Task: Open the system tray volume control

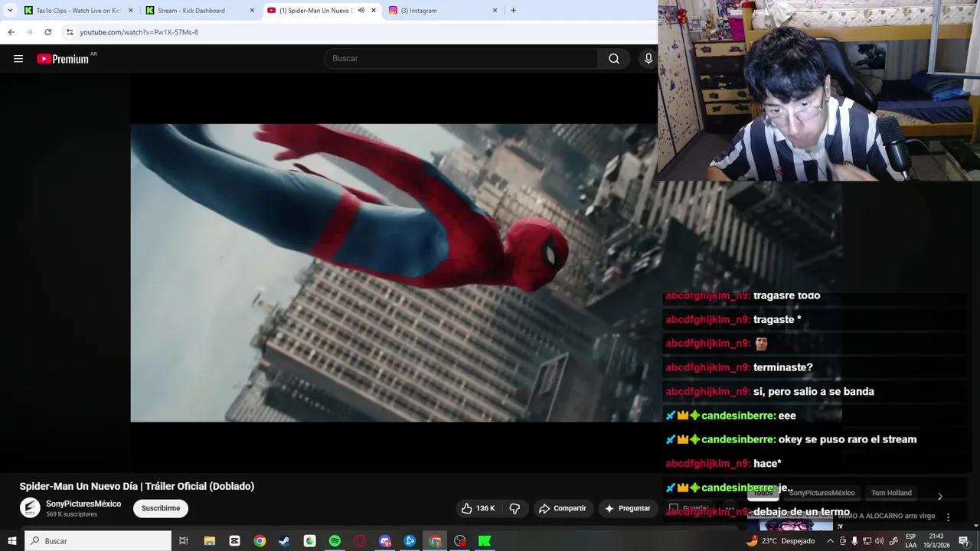Action: tap(880, 541)
